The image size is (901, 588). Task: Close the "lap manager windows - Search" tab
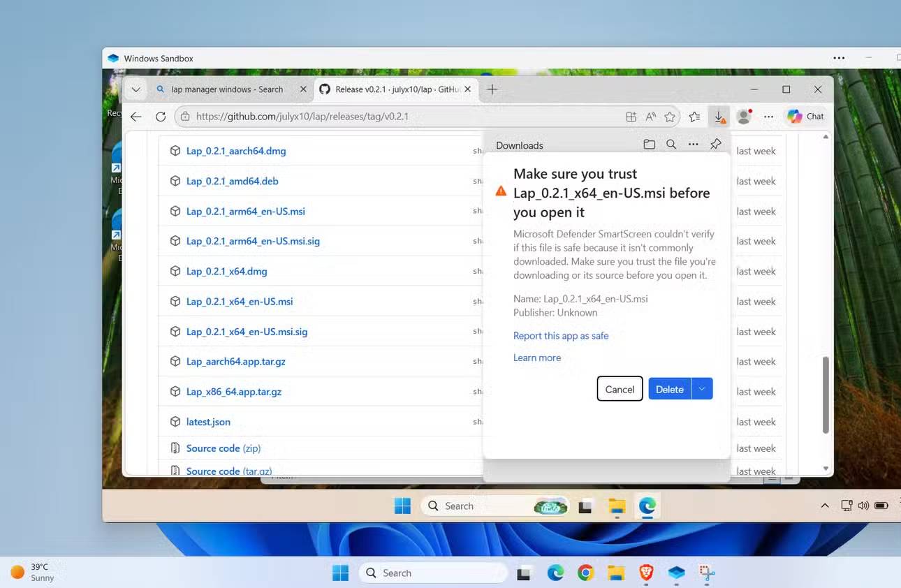tap(303, 89)
